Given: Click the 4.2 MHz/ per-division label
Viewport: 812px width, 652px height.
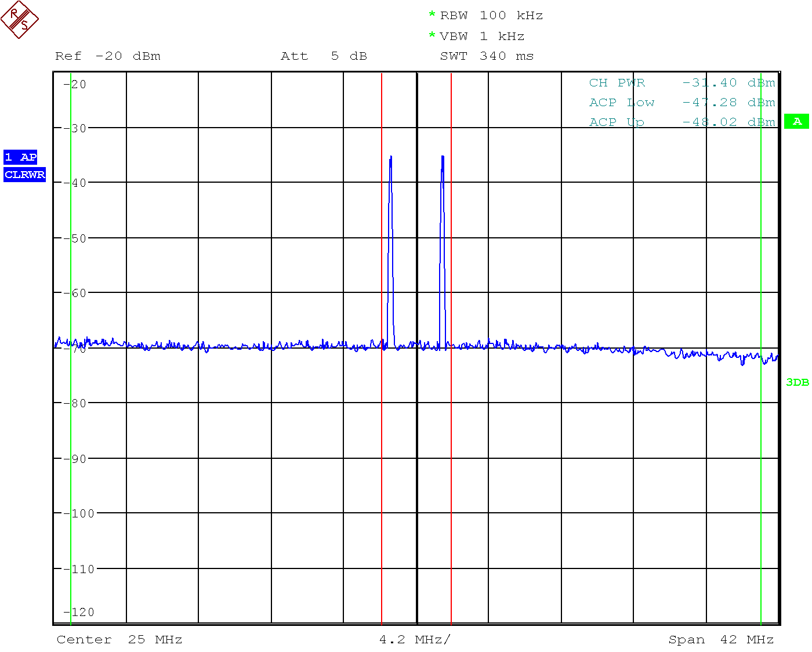Looking at the screenshot, I should (x=415, y=640).
